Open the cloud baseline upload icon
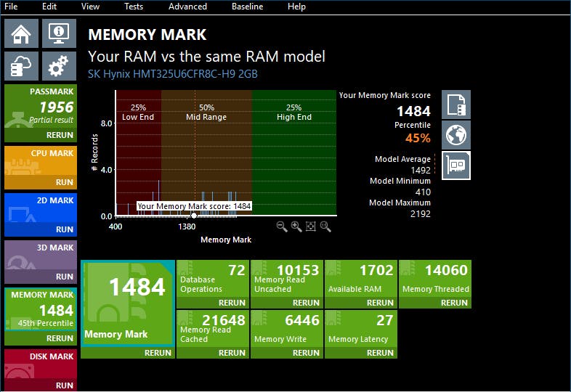This screenshot has width=571, height=392. pos(21,66)
